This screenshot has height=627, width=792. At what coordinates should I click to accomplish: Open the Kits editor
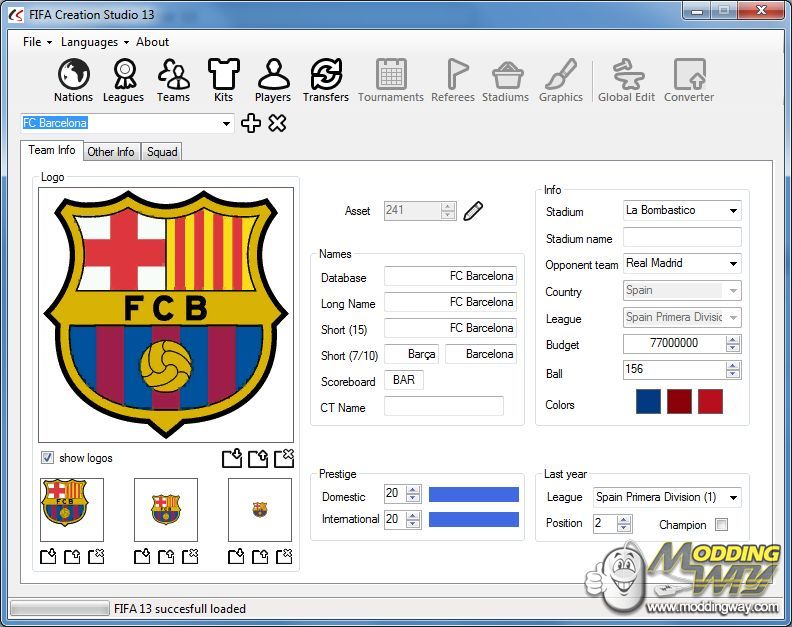pos(223,80)
